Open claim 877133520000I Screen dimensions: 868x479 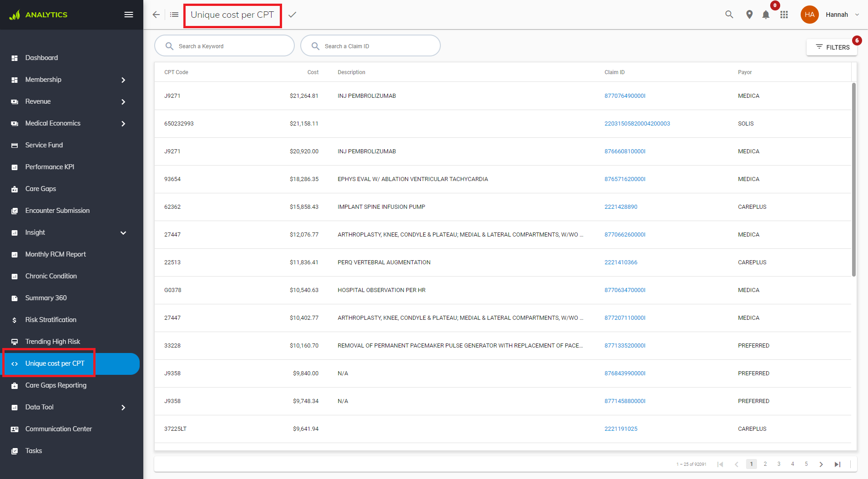point(625,346)
